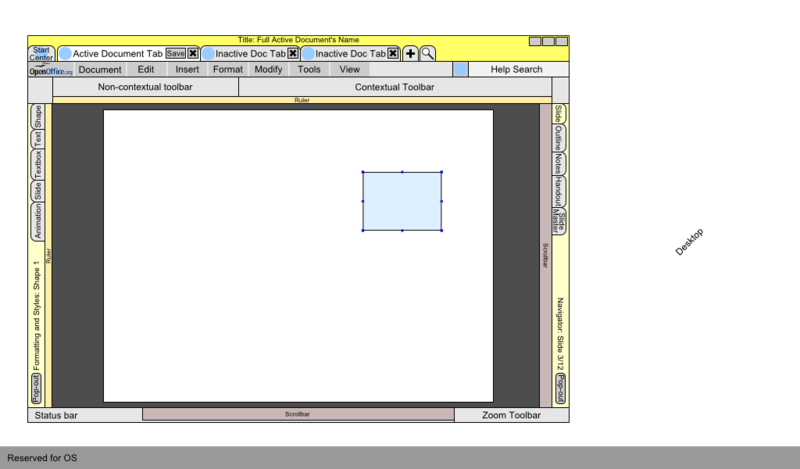Select the light blue rectangle shape

tap(402, 201)
